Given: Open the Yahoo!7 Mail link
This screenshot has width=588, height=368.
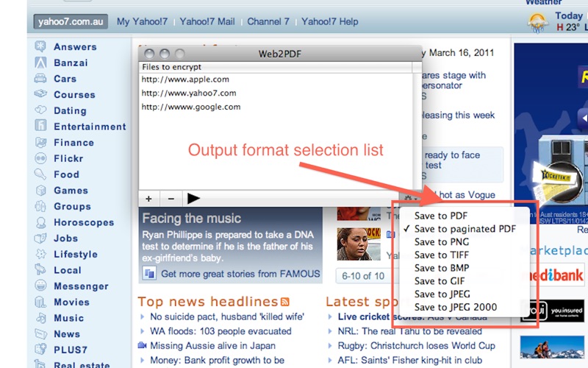Looking at the screenshot, I should pyautogui.click(x=207, y=22).
